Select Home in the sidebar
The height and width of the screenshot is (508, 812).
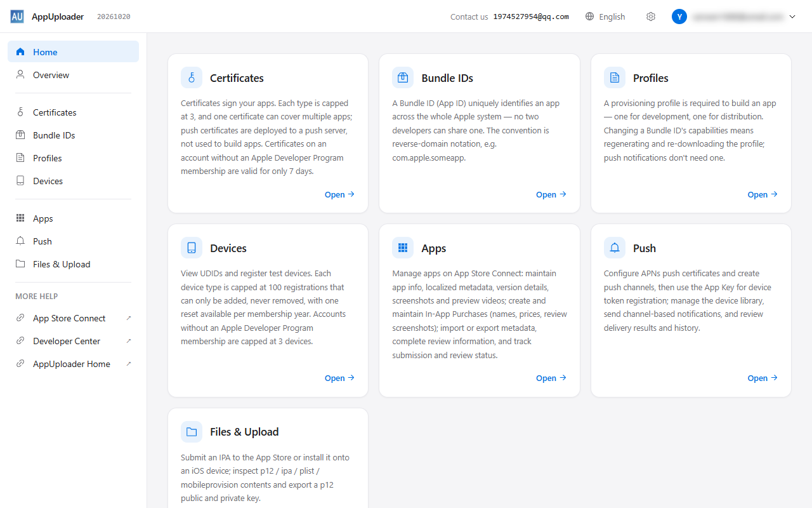tap(73, 51)
